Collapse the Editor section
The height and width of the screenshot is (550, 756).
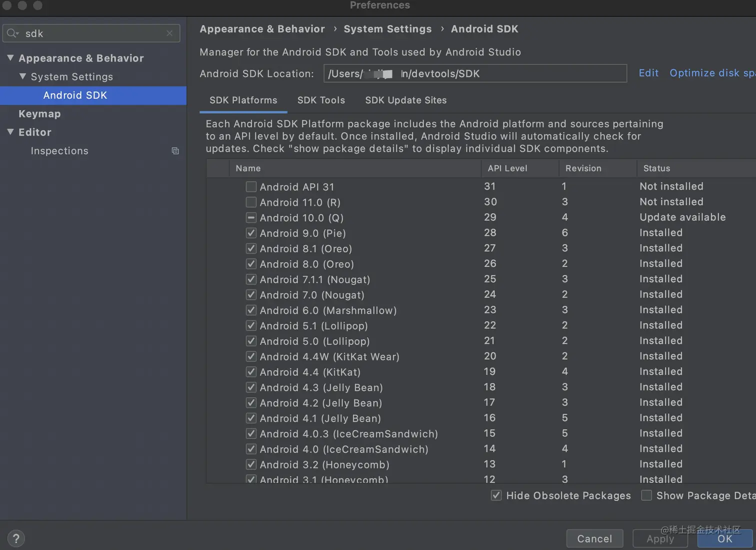point(10,132)
